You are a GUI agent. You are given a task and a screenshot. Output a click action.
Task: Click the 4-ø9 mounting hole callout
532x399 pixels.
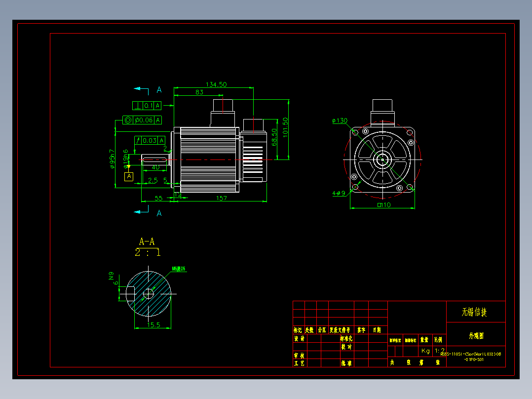click(x=339, y=193)
